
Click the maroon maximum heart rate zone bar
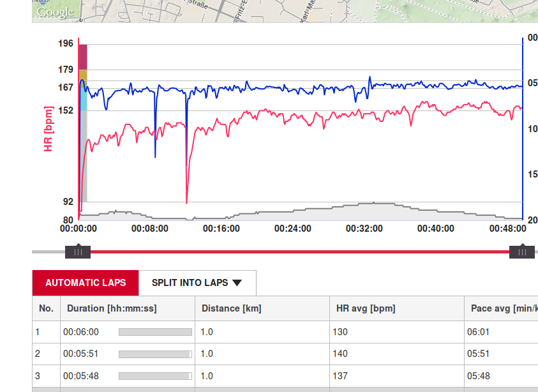coord(83,57)
